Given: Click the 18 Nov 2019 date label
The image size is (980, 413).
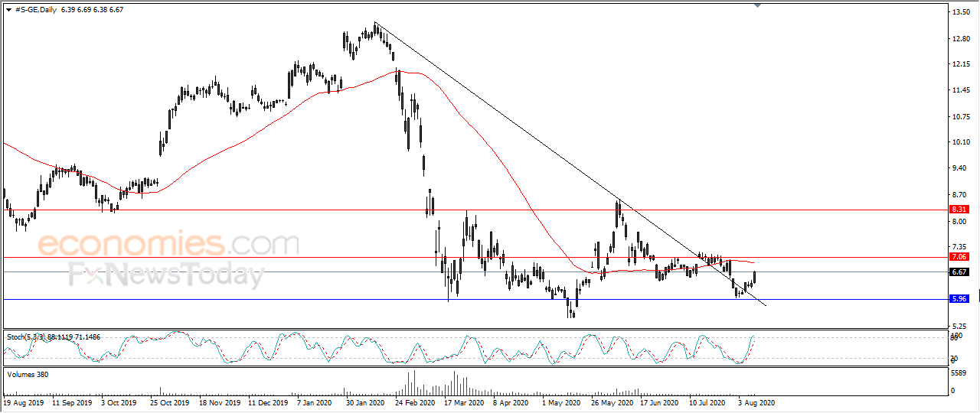Looking at the screenshot, I should click(218, 402).
